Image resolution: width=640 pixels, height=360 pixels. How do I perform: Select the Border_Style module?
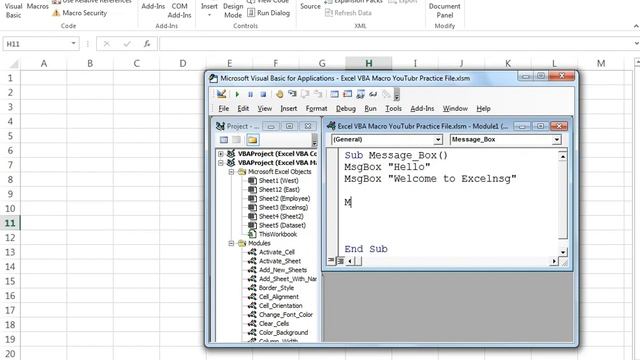point(276,288)
